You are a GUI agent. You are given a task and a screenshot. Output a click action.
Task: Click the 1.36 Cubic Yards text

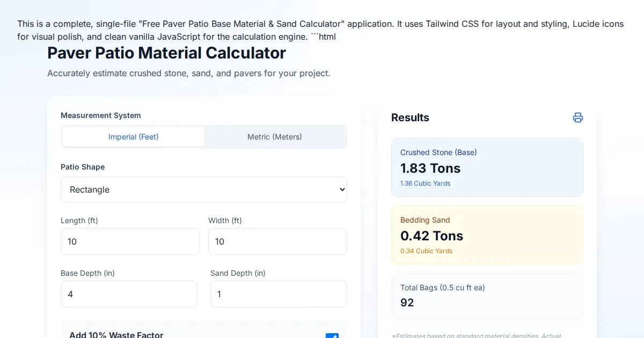pos(425,183)
